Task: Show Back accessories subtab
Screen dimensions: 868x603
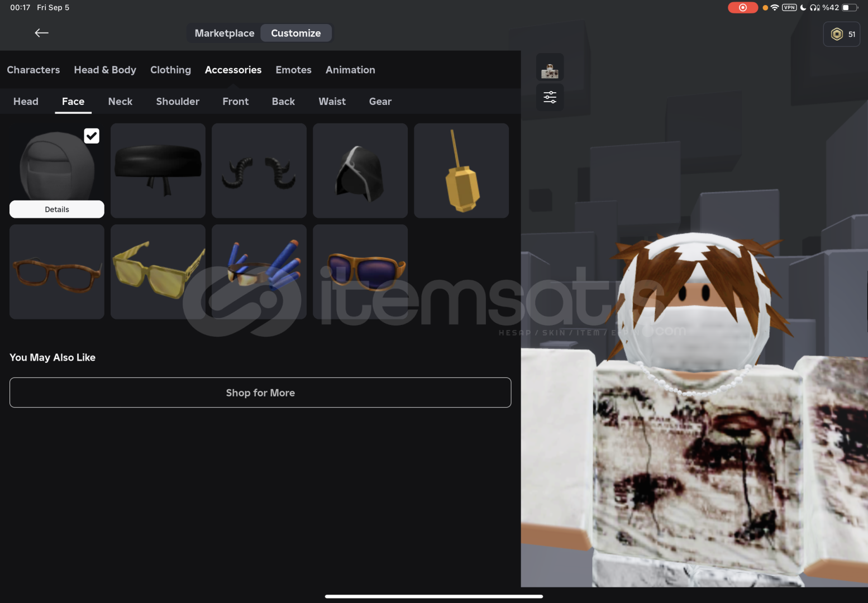Action: point(283,101)
